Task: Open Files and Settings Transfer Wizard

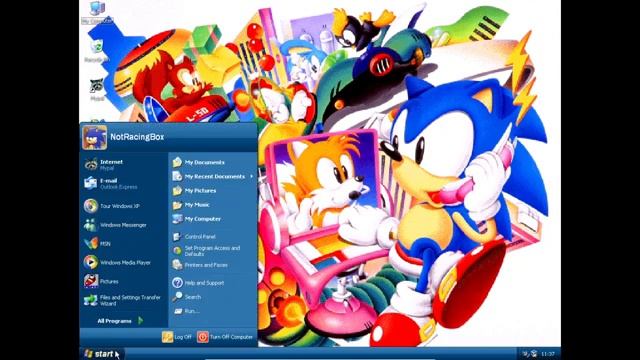Action: (x=123, y=300)
